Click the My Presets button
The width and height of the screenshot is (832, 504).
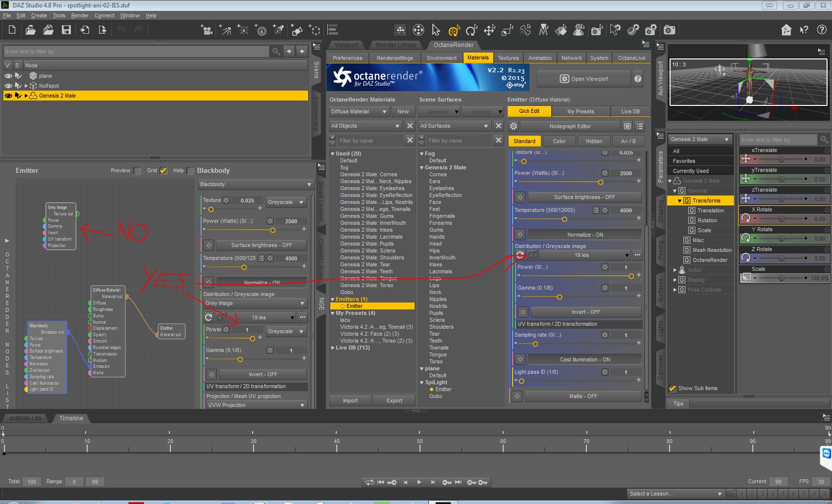point(580,111)
